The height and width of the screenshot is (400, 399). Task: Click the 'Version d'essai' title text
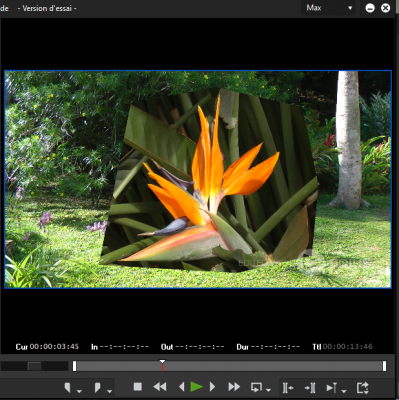click(47, 8)
